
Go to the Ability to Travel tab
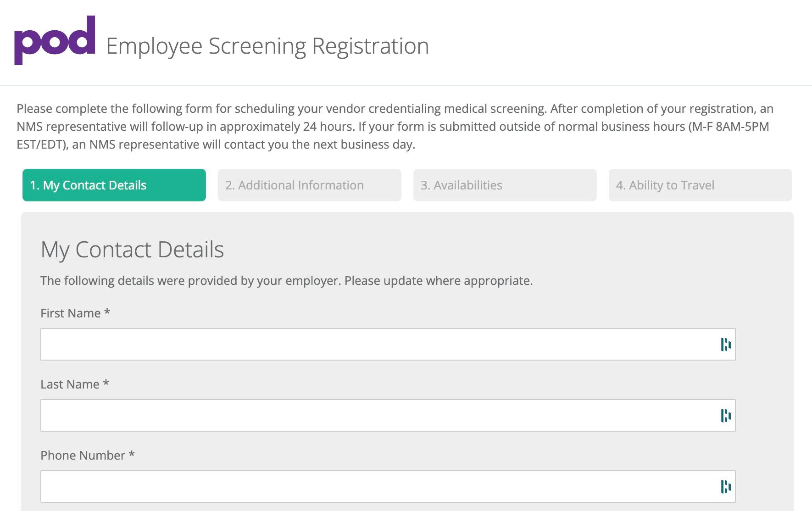pos(701,185)
